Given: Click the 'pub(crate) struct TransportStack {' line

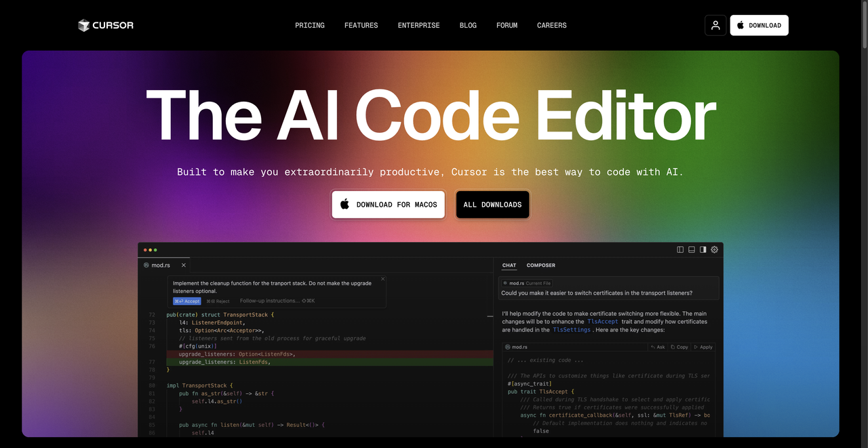Looking at the screenshot, I should click(220, 315).
